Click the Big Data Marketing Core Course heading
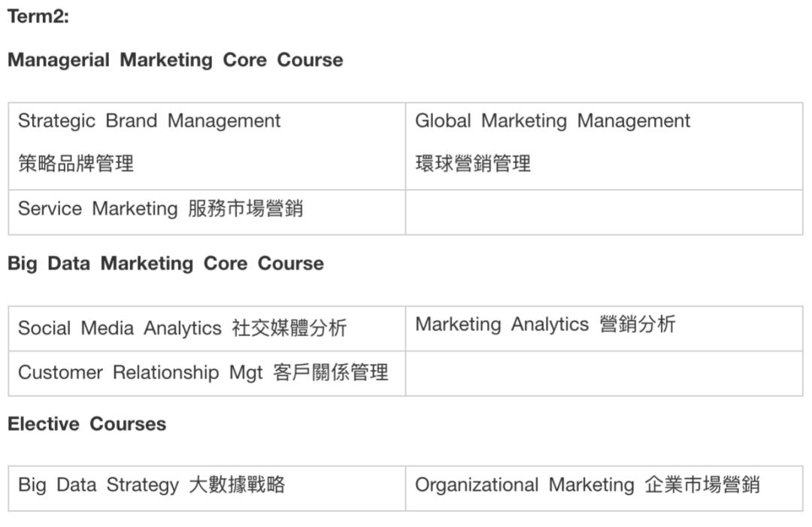 (x=165, y=264)
